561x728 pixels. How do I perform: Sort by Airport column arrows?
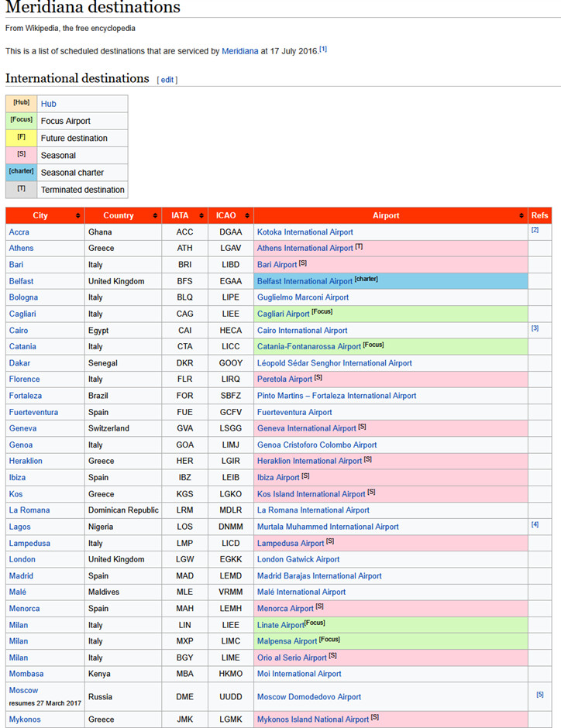[x=521, y=215]
